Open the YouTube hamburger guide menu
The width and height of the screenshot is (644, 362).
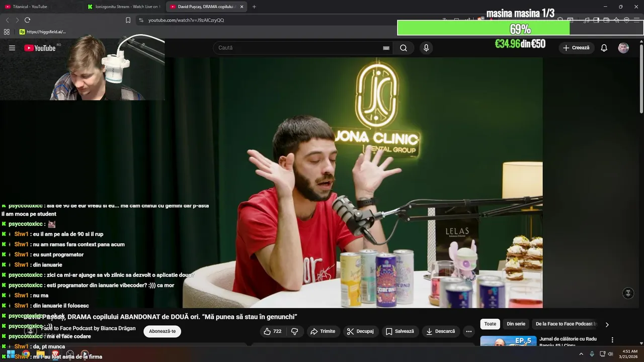click(12, 48)
